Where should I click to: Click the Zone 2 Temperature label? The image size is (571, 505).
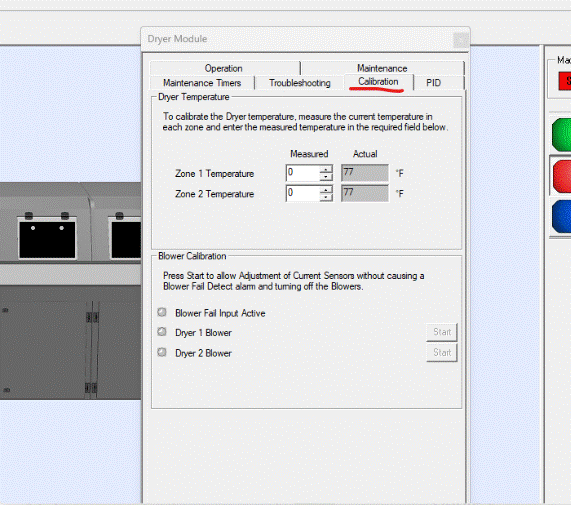[x=214, y=194]
